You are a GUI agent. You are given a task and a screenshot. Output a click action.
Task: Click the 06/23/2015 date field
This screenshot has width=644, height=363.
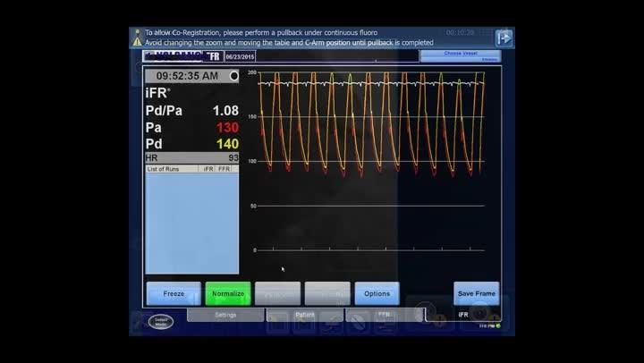(x=240, y=56)
